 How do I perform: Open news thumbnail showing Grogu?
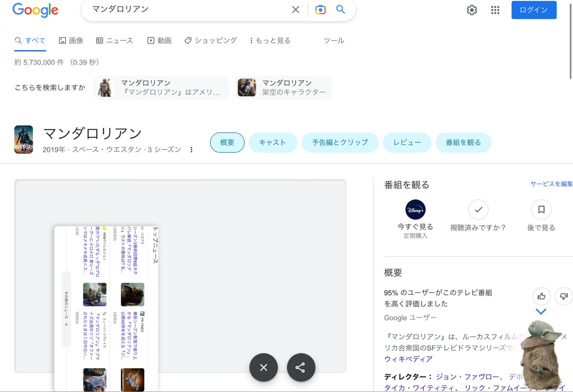pos(95,295)
